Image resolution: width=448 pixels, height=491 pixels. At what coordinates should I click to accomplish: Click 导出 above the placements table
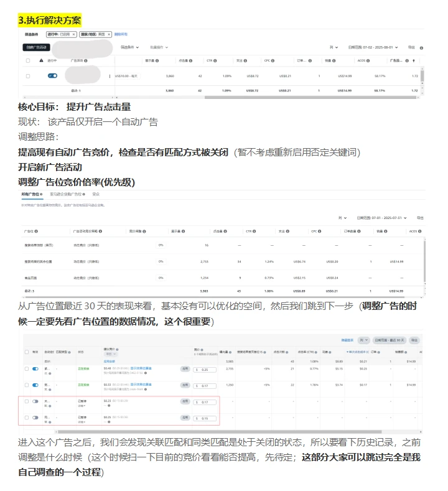pos(420,218)
